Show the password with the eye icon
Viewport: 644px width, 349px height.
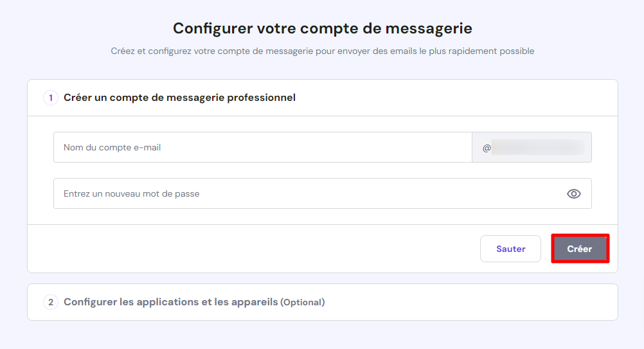[x=574, y=193]
